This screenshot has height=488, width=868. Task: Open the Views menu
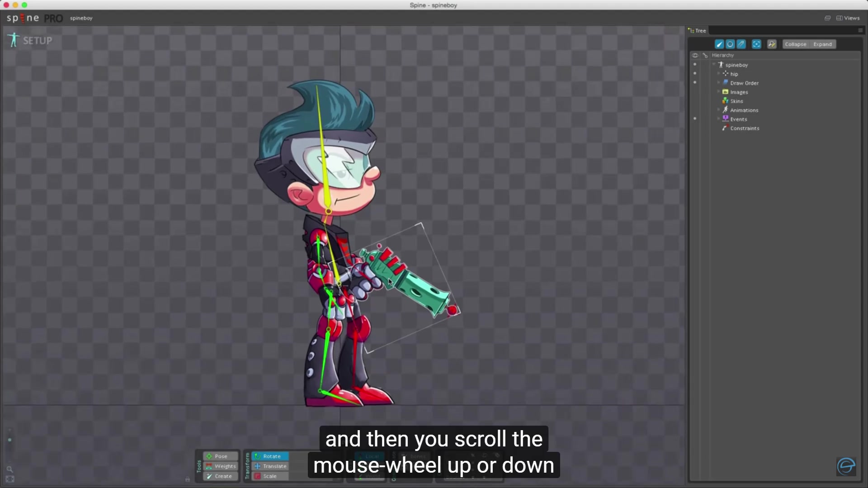[x=848, y=18]
